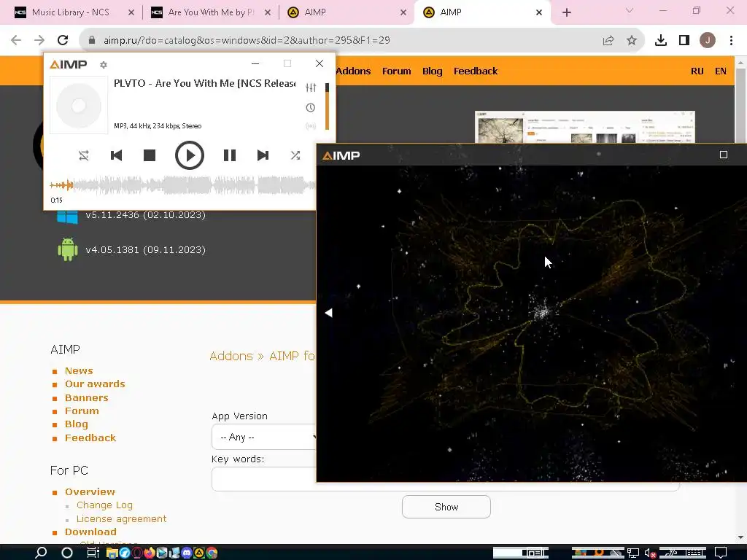This screenshot has width=747, height=560.
Task: Share this page via the share icon
Action: tap(608, 41)
